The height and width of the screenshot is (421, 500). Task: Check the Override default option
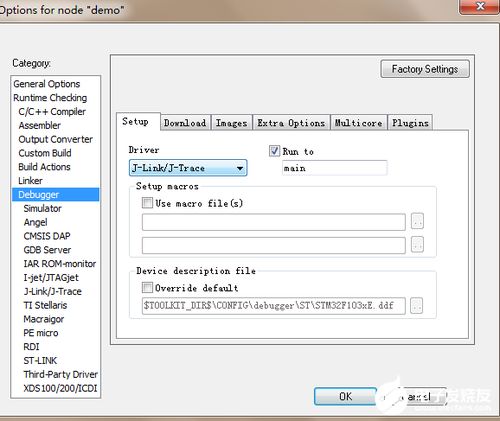[x=147, y=287]
